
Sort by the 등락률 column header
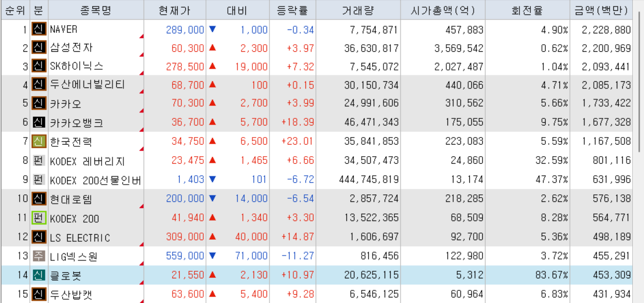pos(292,11)
